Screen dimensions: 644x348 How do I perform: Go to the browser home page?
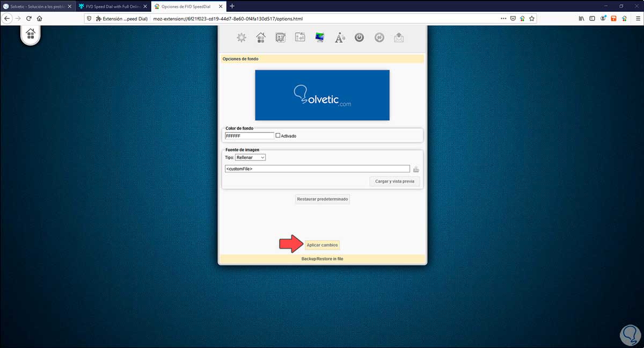[40, 18]
